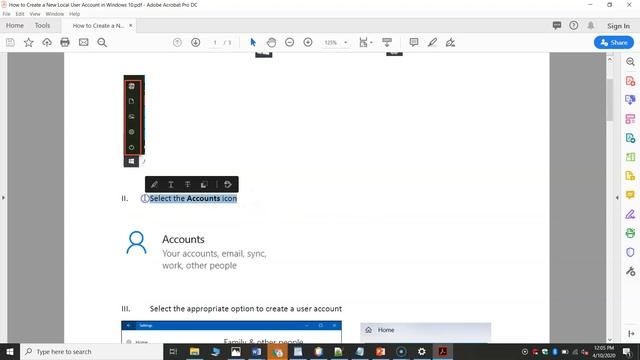The image size is (640, 360).
Task: Click the vertical scrollbar thumb
Action: [610, 100]
